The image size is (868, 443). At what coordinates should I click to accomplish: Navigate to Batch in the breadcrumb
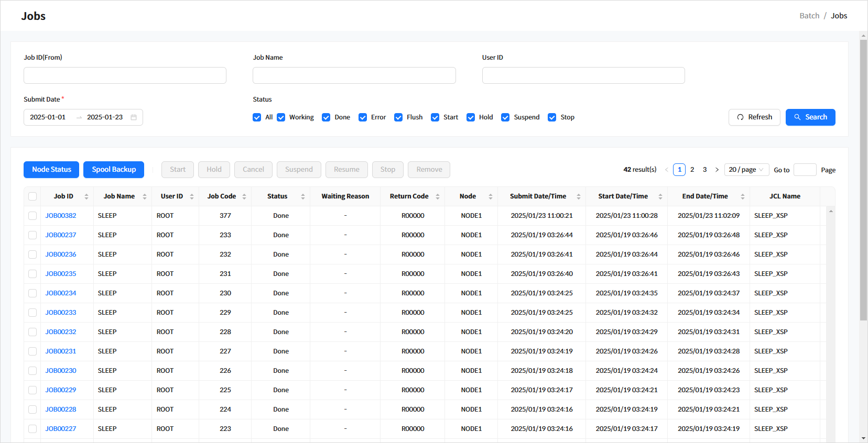(x=809, y=16)
